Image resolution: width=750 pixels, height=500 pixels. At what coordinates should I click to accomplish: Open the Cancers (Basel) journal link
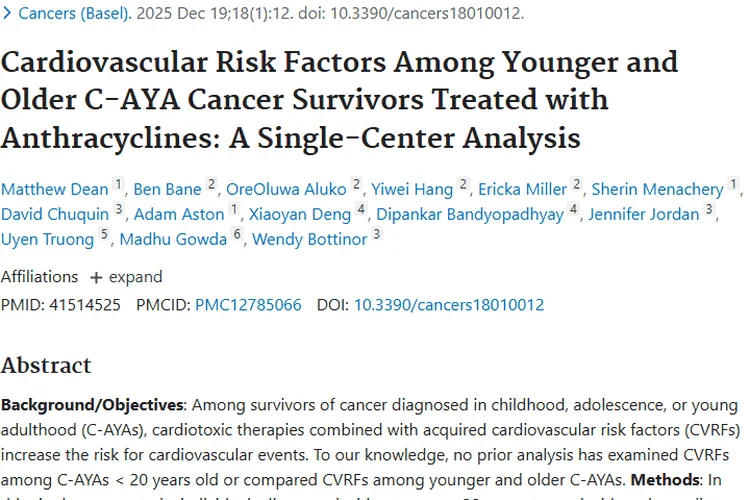pos(74,13)
